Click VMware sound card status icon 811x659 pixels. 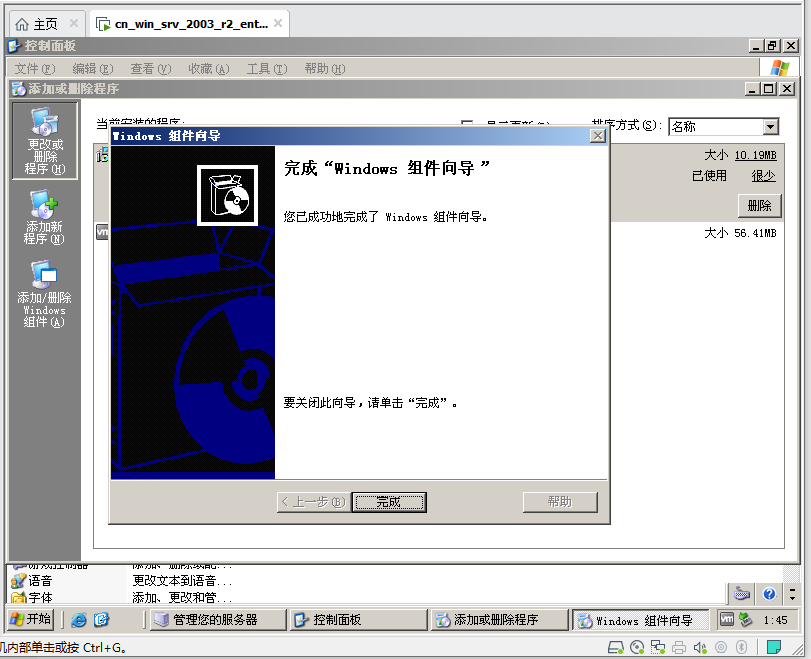click(700, 647)
